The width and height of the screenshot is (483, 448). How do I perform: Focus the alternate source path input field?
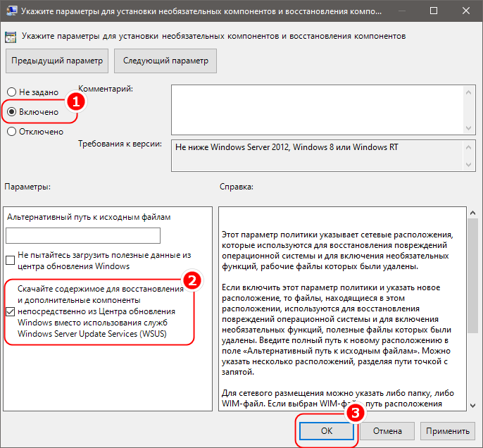coord(83,235)
